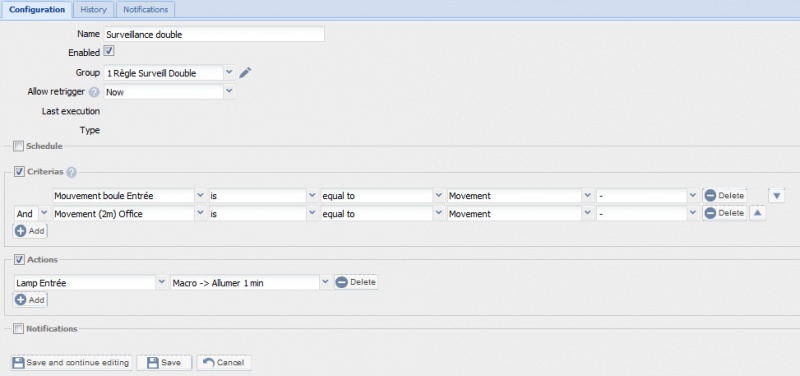
Task: Toggle the Actions section checkbox
Action: [19, 260]
